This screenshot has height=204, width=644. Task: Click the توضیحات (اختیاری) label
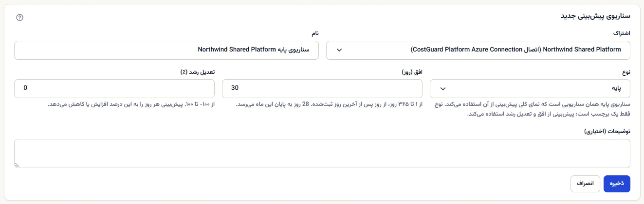point(607,131)
